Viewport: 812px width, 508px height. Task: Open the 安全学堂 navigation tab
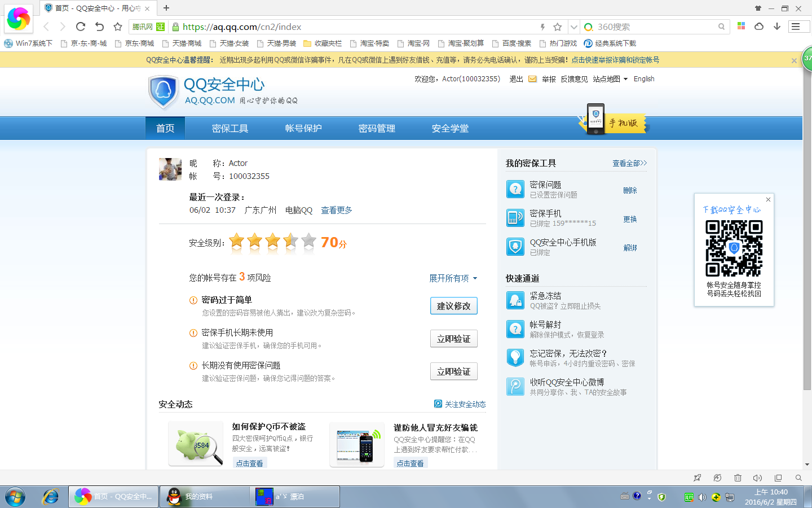coord(450,128)
